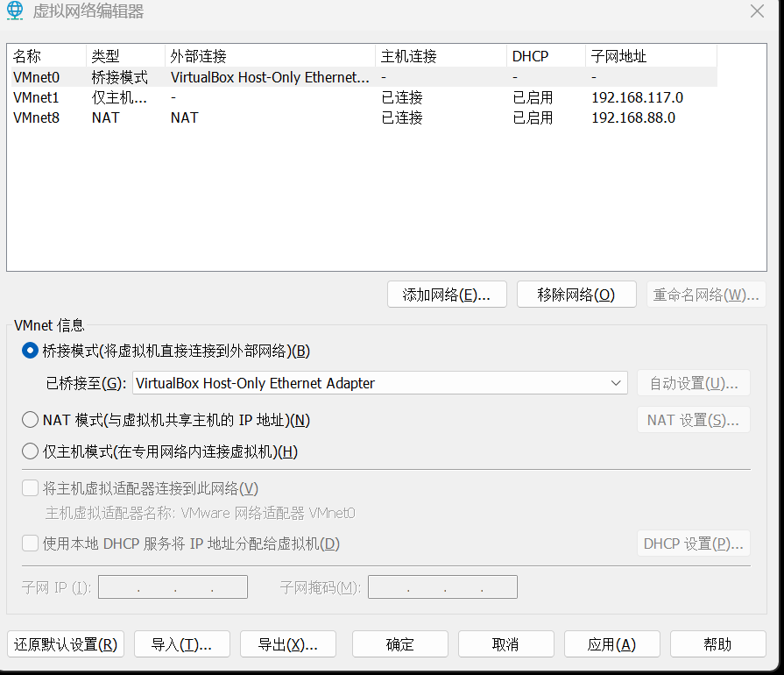Click the 类型 column header
The width and height of the screenshot is (784, 675).
[126, 56]
